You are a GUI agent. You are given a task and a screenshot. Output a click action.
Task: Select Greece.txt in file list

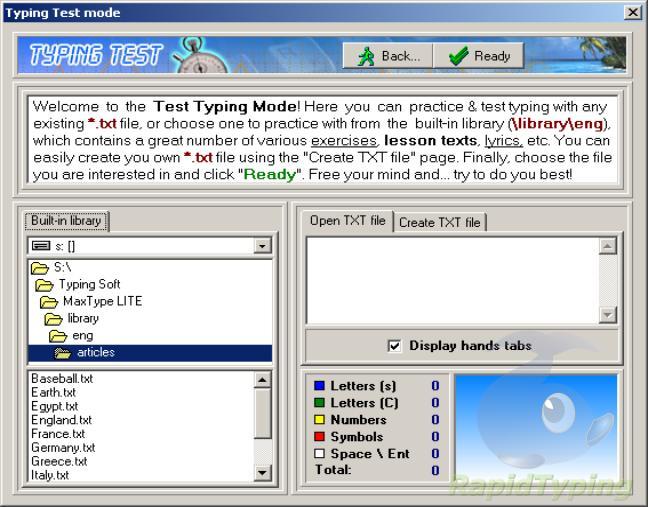pos(59,461)
